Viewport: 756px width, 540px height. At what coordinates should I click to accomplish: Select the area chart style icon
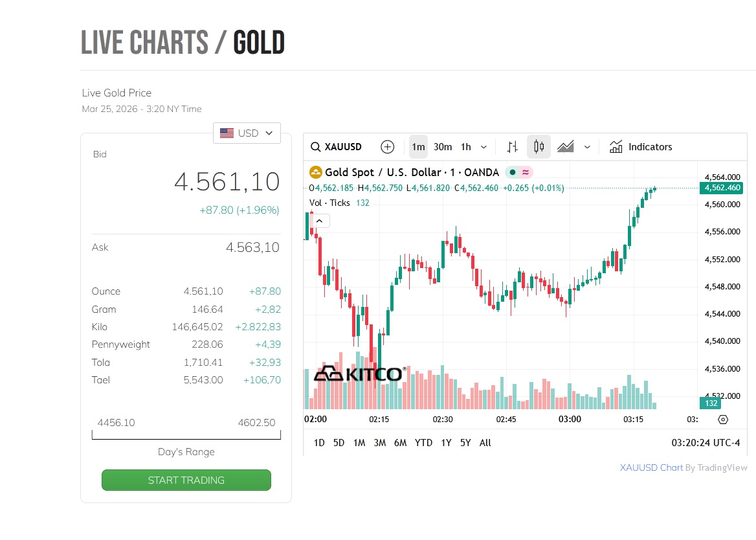point(566,147)
